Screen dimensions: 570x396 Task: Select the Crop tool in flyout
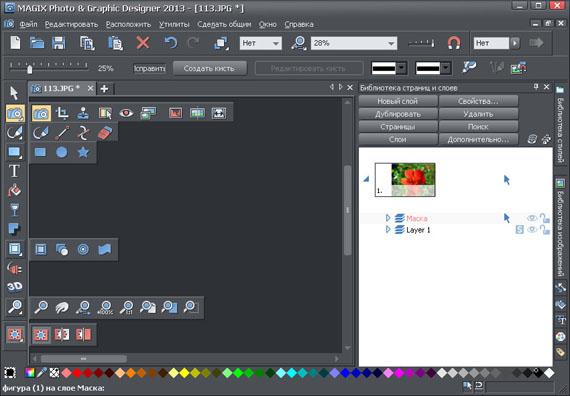click(62, 113)
